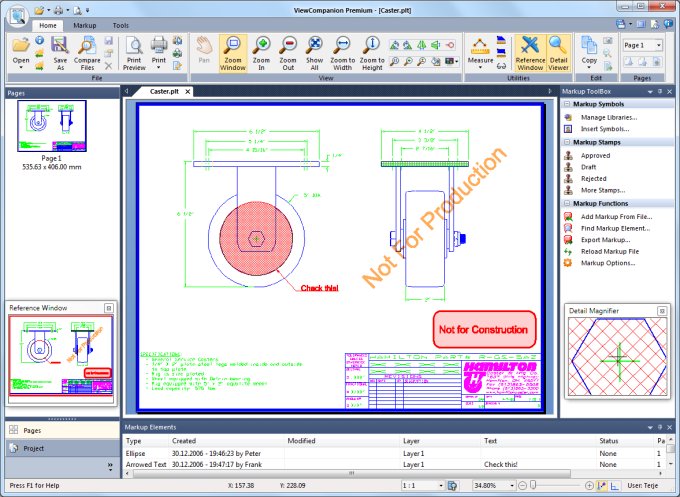Click Export Markup... function

tap(605, 240)
